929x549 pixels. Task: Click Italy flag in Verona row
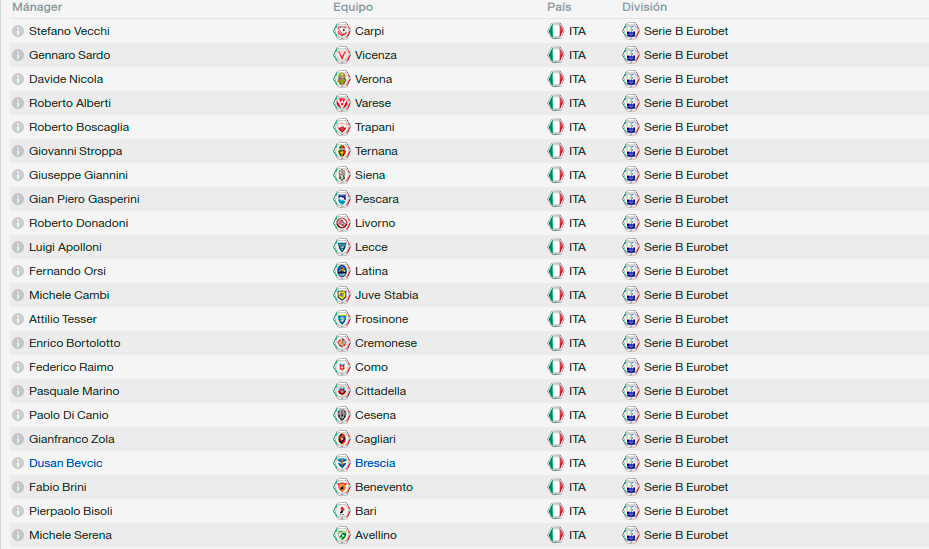click(x=556, y=79)
